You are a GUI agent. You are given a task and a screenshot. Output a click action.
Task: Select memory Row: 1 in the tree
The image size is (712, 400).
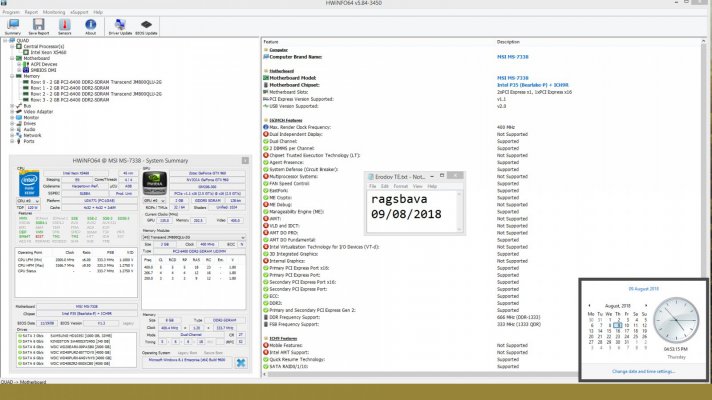pos(69,88)
